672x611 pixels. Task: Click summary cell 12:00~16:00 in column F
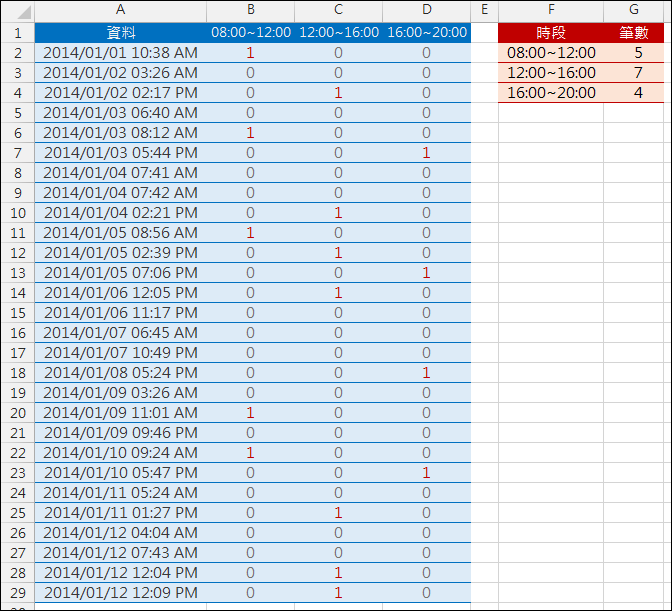[551, 73]
